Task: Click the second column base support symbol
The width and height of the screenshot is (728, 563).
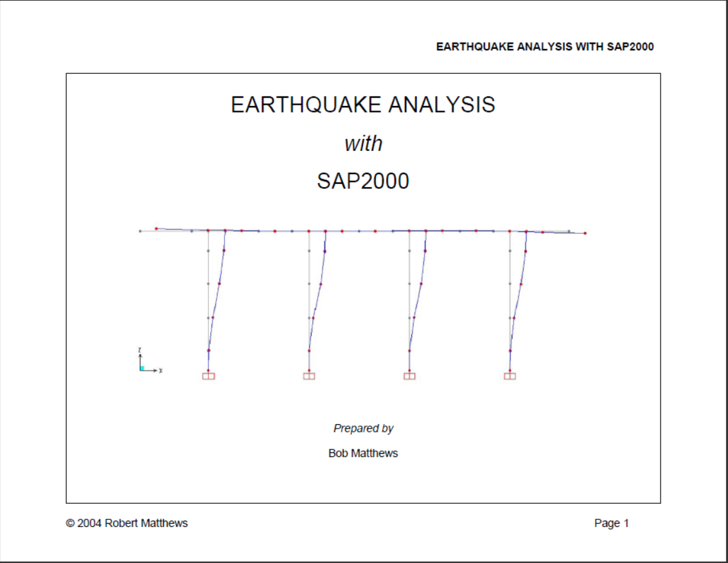Action: pyautogui.click(x=309, y=375)
